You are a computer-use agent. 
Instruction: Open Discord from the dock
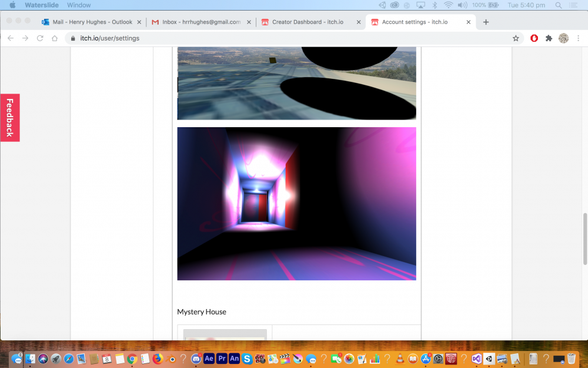coord(196,359)
